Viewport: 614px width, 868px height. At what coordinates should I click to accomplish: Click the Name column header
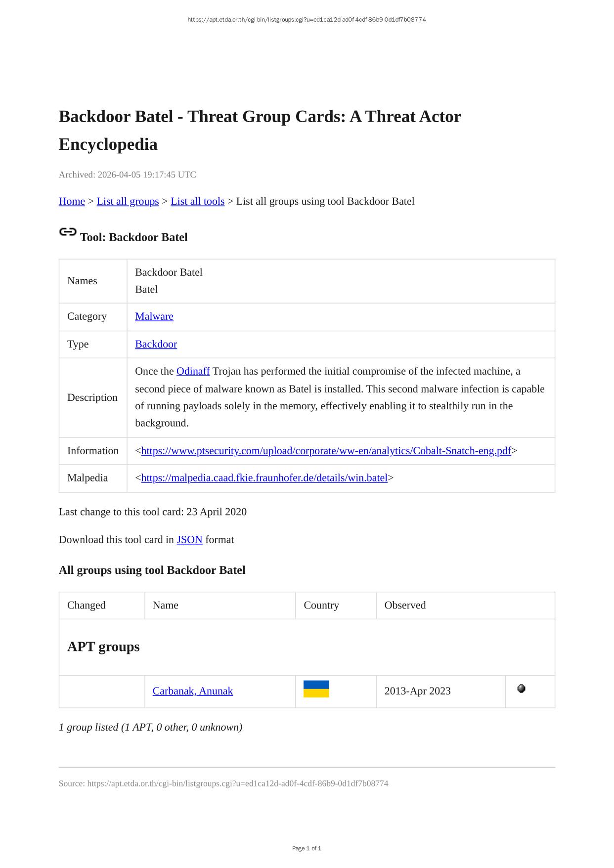[166, 605]
